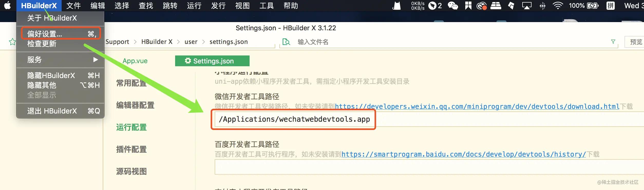Click the green filter funnel icon
The height and width of the screenshot is (190, 644).
point(613,42)
